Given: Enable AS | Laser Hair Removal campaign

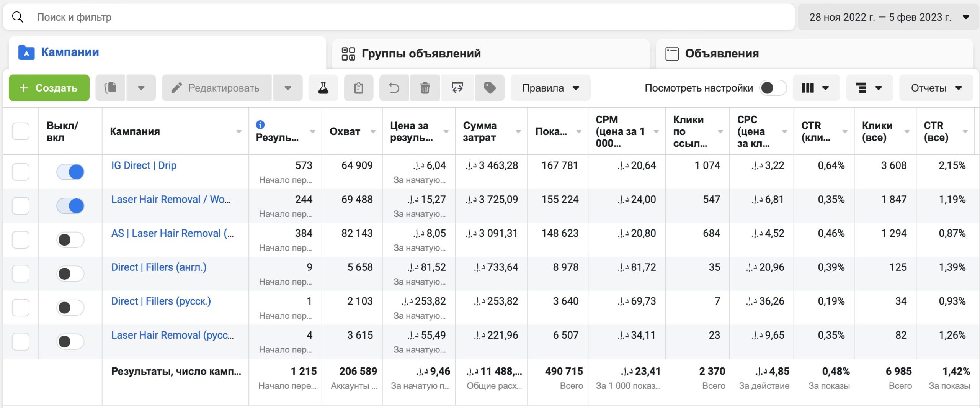Looking at the screenshot, I should tap(70, 240).
